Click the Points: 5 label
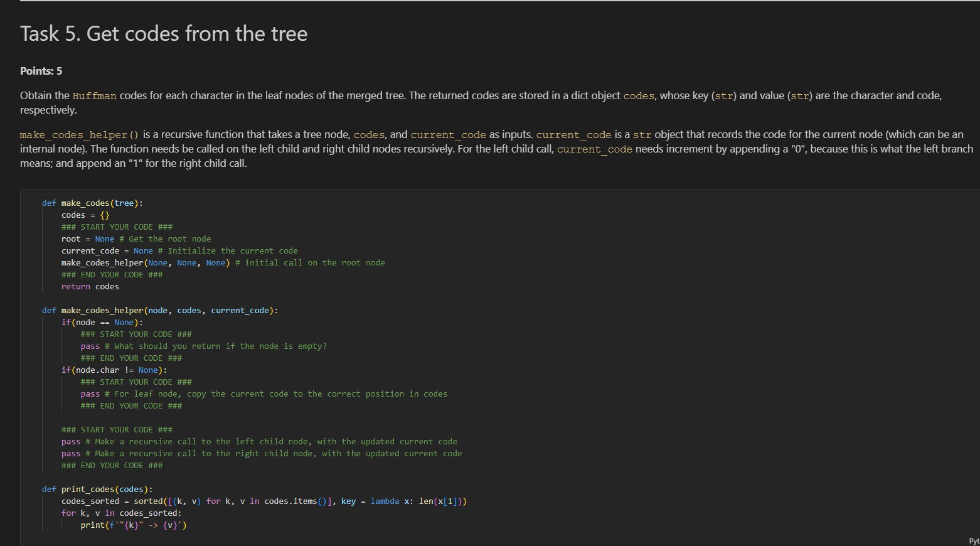 (40, 71)
